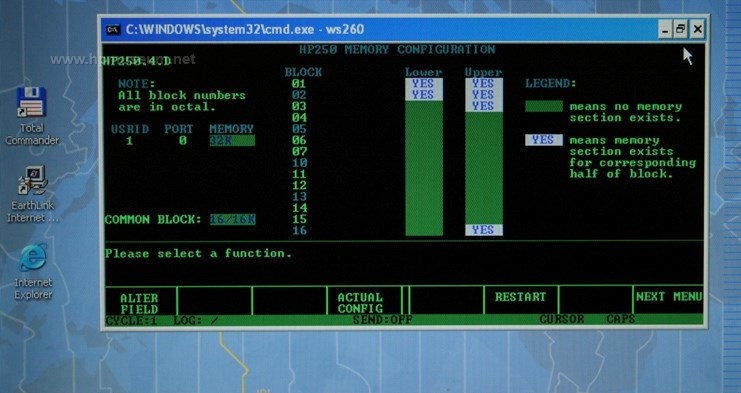Toggle Upper YES cell for block 03

[484, 106]
